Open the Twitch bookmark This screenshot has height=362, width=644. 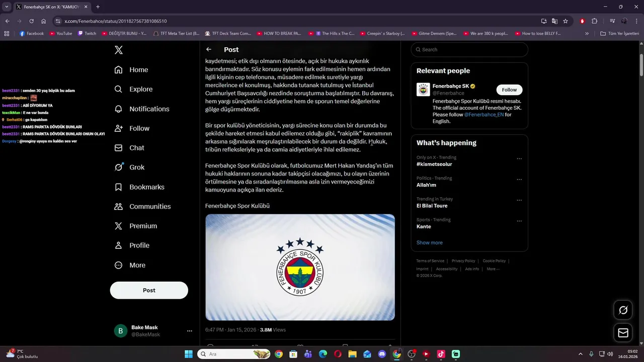[87, 34]
